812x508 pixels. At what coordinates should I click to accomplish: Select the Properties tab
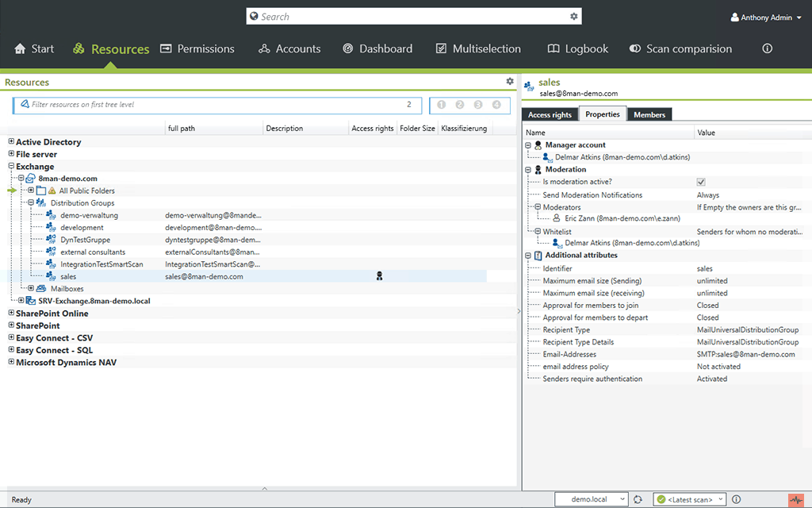603,114
